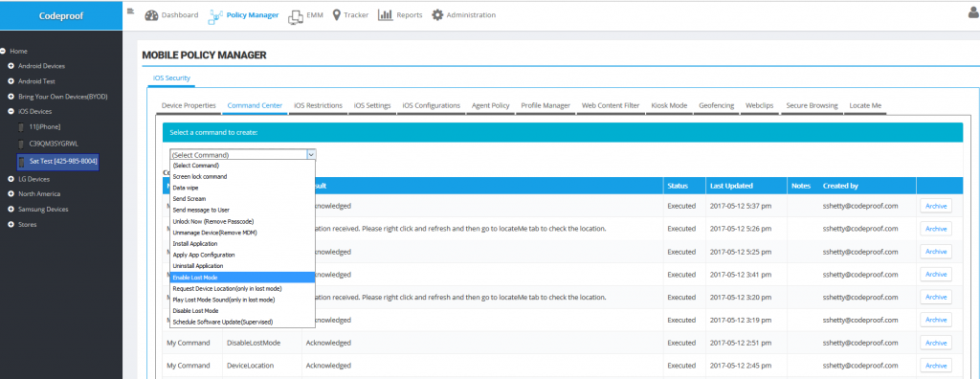The width and height of the screenshot is (980, 379).
Task: Open the Web Content Filter tab
Action: pyautogui.click(x=611, y=105)
